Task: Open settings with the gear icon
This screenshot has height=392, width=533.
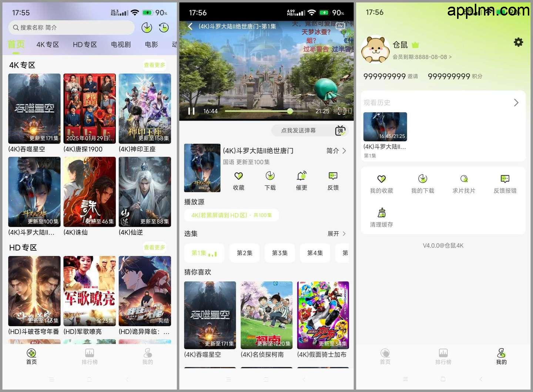Action: (519, 42)
